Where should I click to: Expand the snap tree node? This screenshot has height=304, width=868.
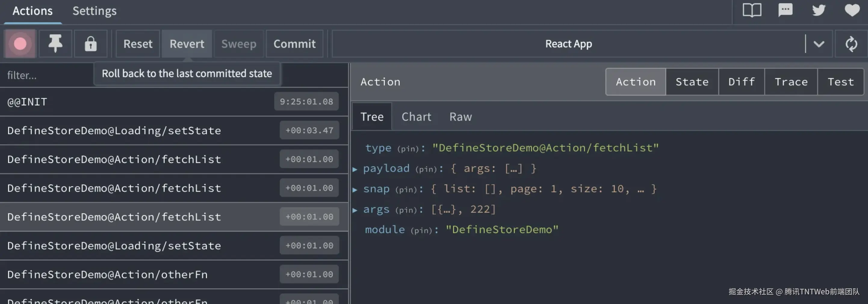(355, 190)
